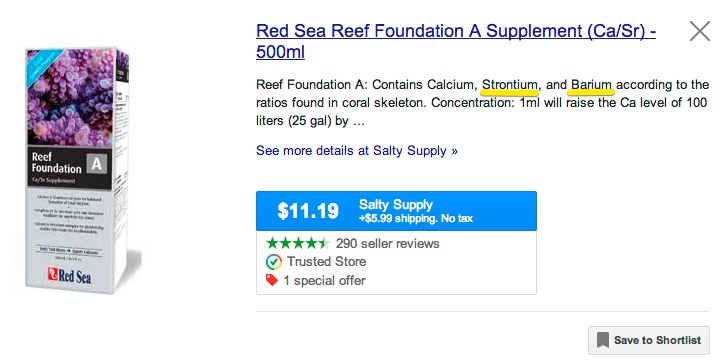Click the Reef Foundation product box image

77,170
